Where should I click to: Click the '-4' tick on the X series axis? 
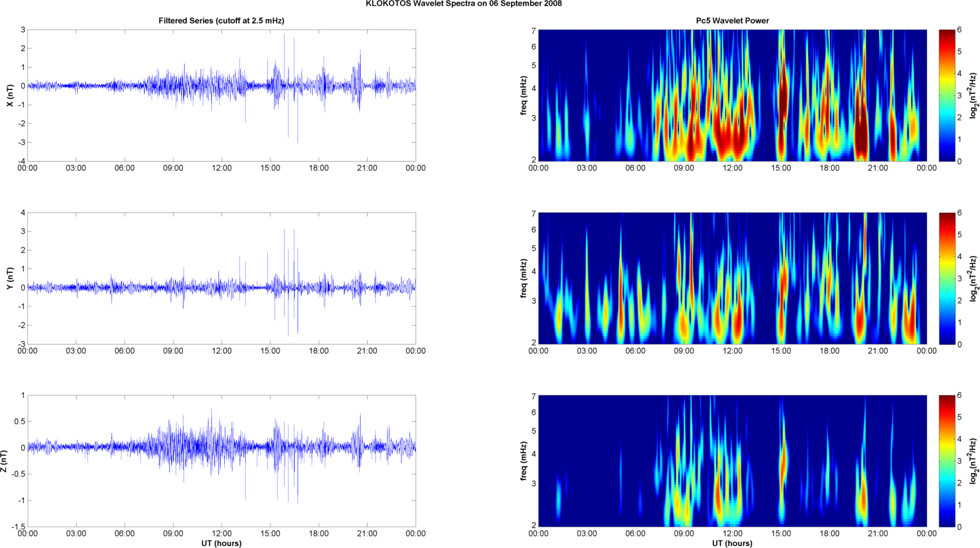click(21, 161)
